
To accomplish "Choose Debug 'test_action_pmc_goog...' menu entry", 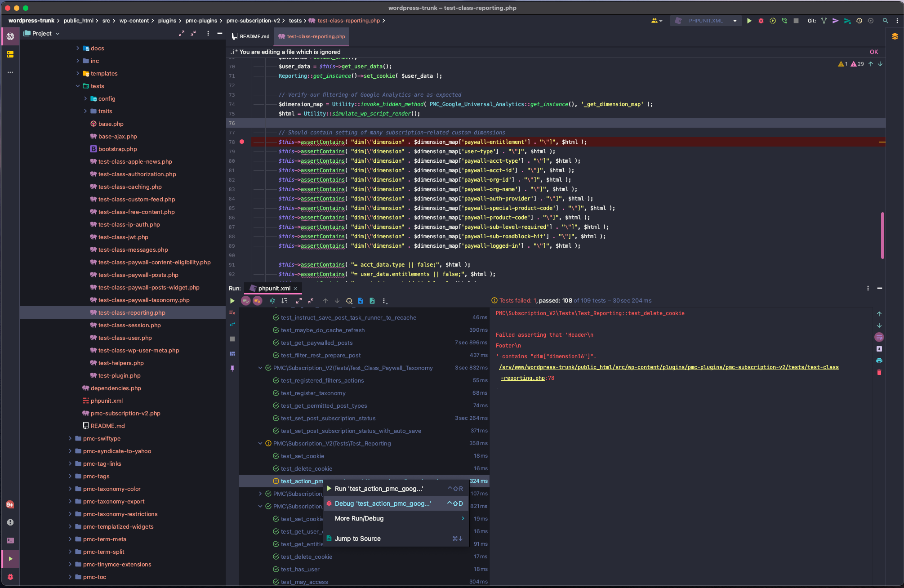I will [x=383, y=503].
